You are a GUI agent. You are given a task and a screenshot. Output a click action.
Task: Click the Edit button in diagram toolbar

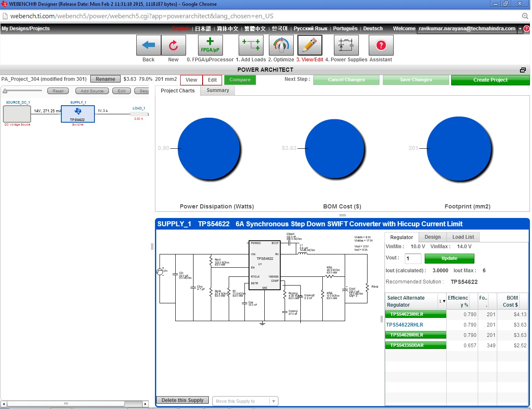122,91
